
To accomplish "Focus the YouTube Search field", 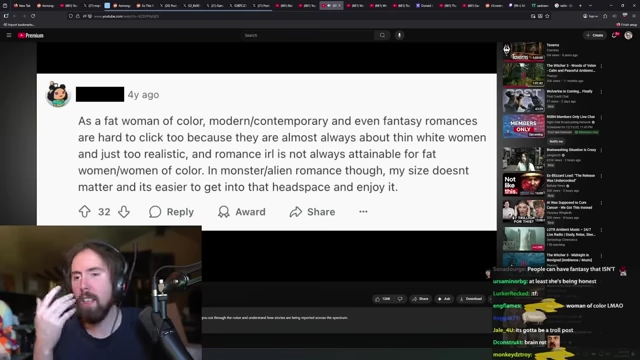I will tap(308, 35).
